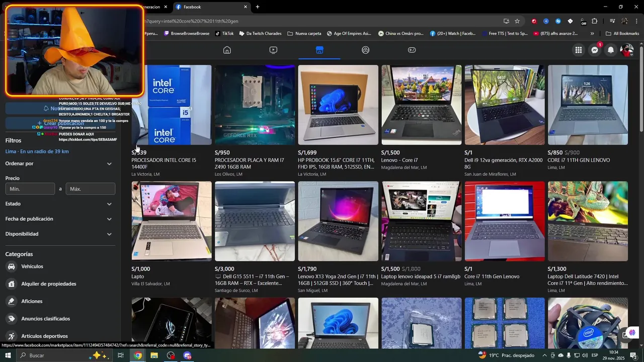The width and height of the screenshot is (644, 362).
Task: Click the maximum price field
Action: (x=91, y=189)
